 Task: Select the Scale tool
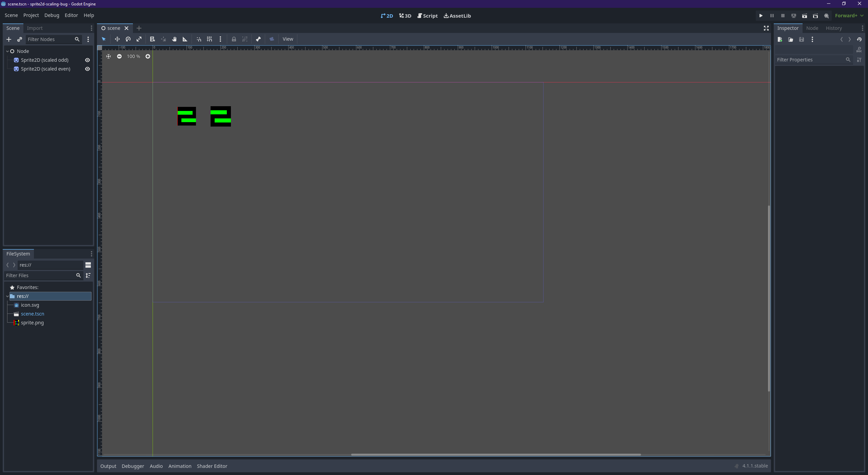[x=139, y=39]
